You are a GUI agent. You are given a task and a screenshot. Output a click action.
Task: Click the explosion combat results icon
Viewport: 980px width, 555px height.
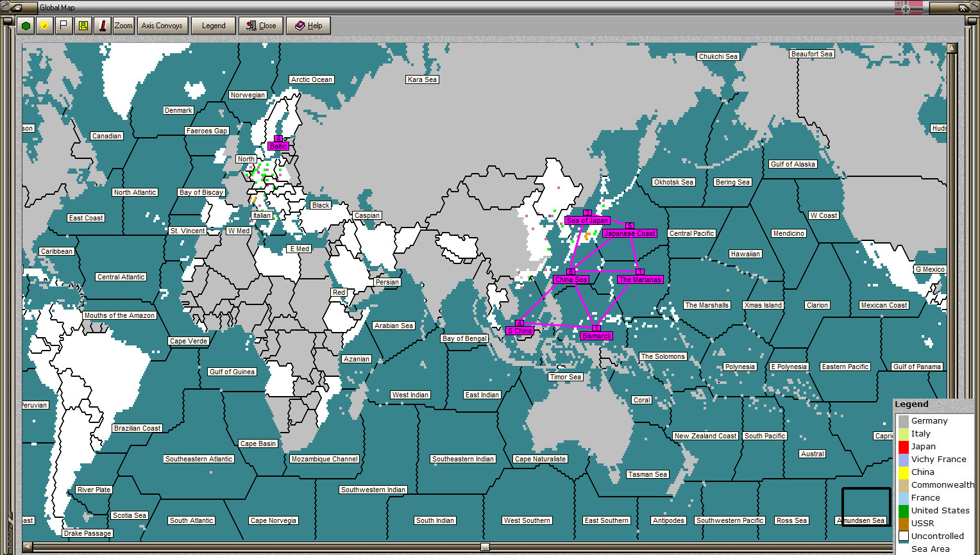point(43,25)
